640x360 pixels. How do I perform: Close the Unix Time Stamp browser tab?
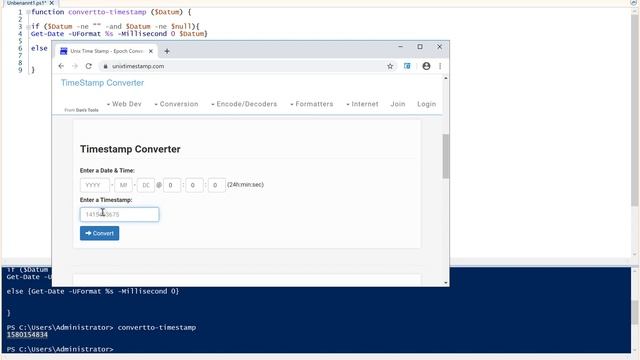pyautogui.click(x=151, y=51)
